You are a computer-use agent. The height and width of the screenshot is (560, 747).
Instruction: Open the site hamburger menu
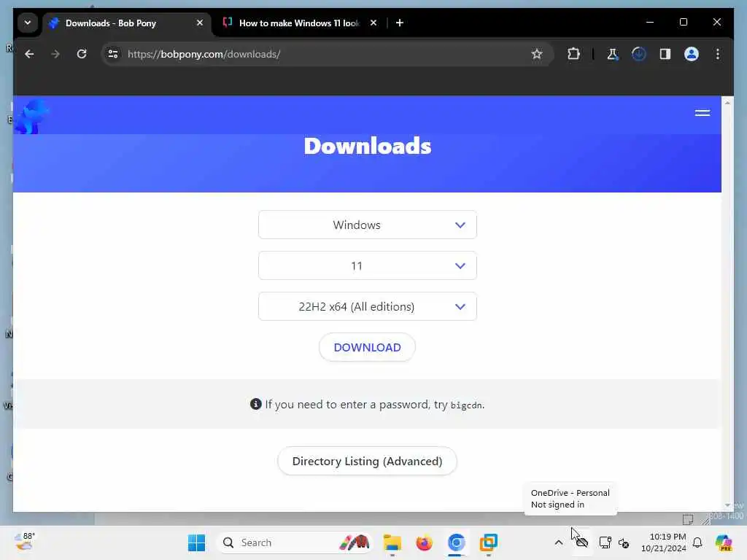coord(703,113)
